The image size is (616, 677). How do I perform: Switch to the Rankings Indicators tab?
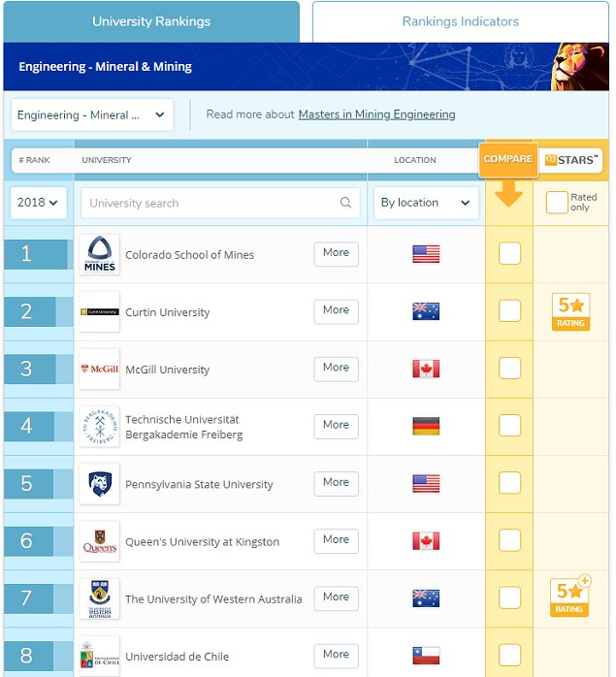pos(460,21)
